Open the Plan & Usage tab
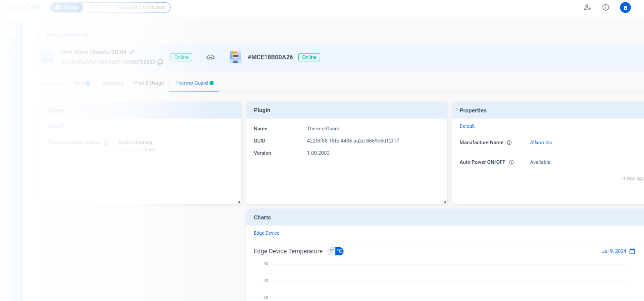 [x=149, y=83]
